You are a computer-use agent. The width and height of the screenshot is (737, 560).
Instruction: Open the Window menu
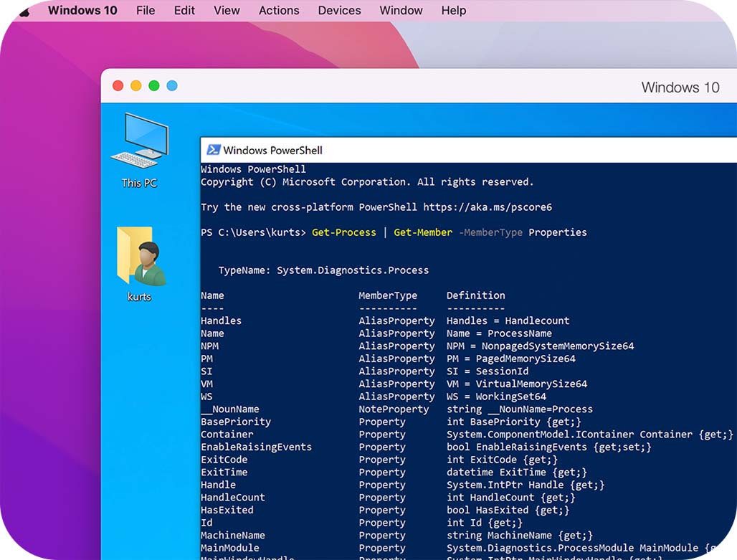point(401,10)
